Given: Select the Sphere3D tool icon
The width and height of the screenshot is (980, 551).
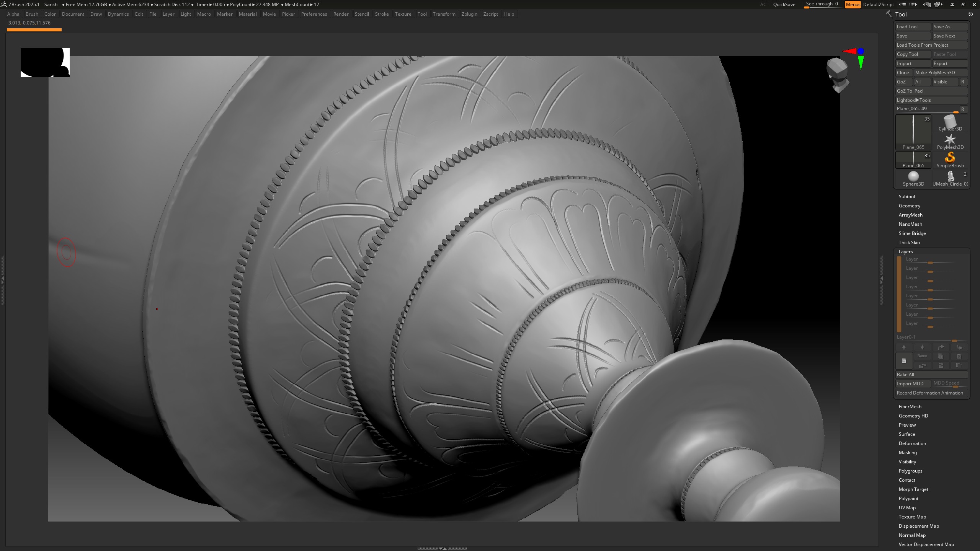Looking at the screenshot, I should click(913, 178).
